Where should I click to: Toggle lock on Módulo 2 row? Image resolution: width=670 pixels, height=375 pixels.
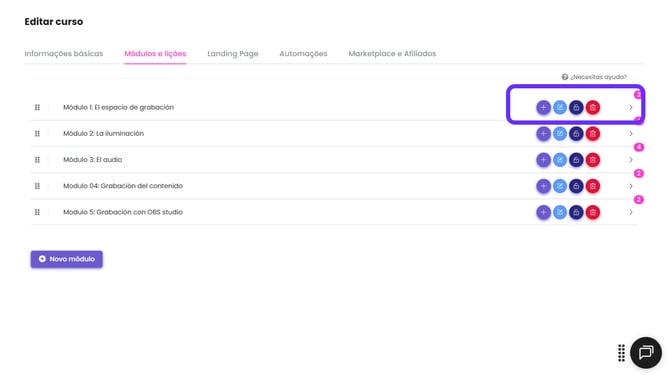pyautogui.click(x=576, y=134)
